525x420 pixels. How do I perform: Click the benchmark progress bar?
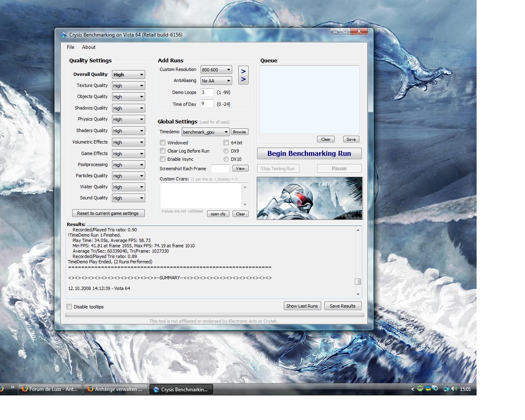pos(215,315)
